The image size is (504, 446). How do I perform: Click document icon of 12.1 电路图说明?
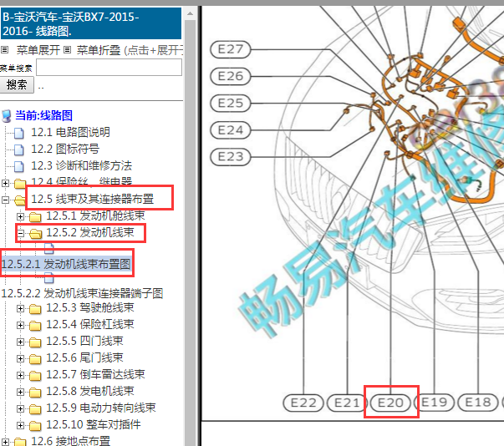pyautogui.click(x=19, y=133)
